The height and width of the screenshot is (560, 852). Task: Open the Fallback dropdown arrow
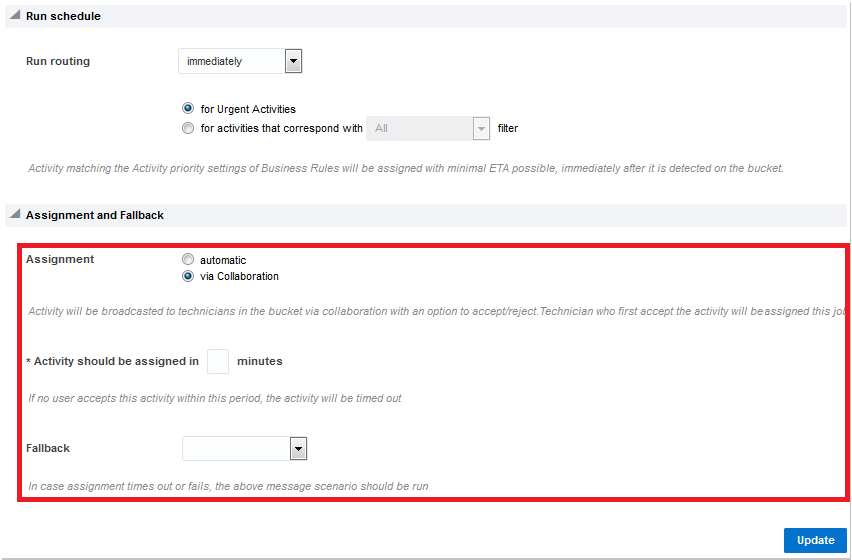pos(298,449)
